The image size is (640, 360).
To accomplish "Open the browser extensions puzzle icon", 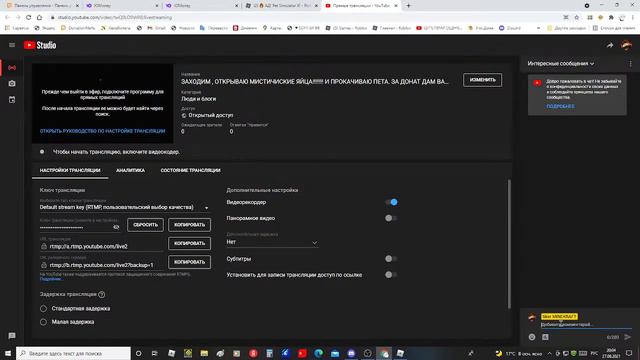I will (611, 18).
